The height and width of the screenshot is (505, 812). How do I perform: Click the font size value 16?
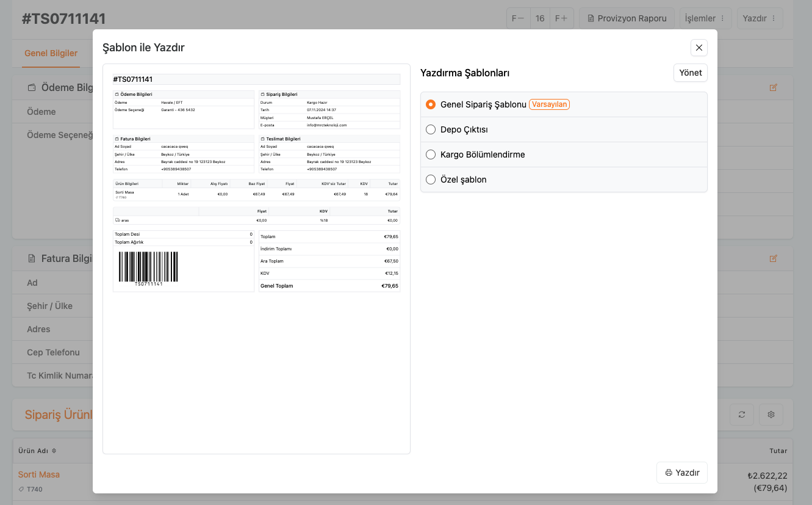pos(540,18)
